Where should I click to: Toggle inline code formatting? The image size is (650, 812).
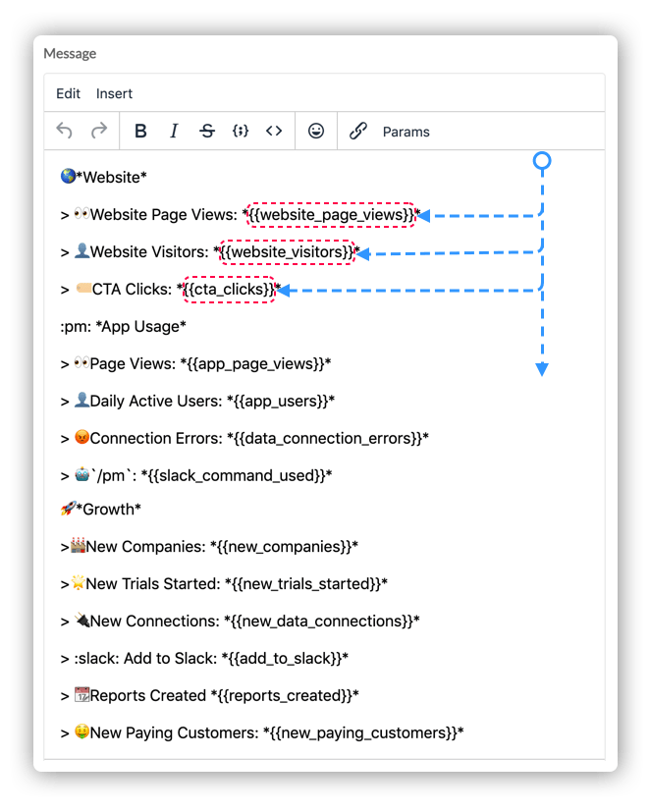pyautogui.click(x=274, y=131)
